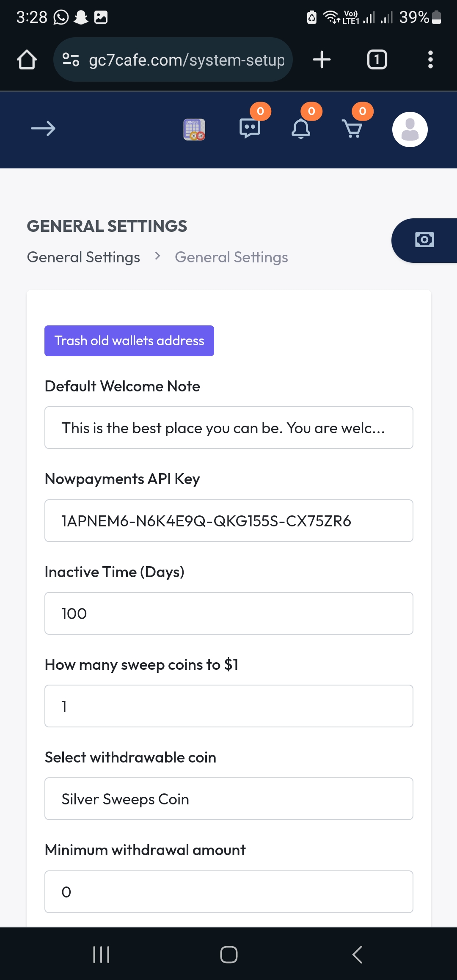
Task: Open the Bingo game icon
Action: tap(194, 129)
